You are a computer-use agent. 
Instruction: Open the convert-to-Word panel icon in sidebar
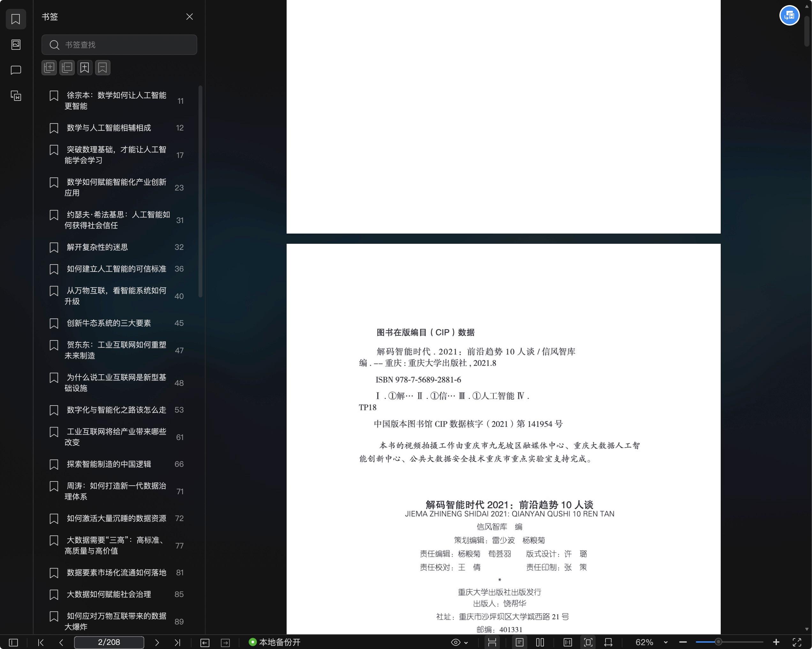16,96
